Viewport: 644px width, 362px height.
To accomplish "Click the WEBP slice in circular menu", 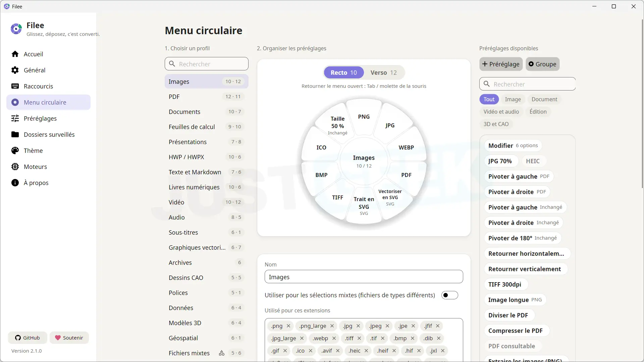I will coord(406,147).
